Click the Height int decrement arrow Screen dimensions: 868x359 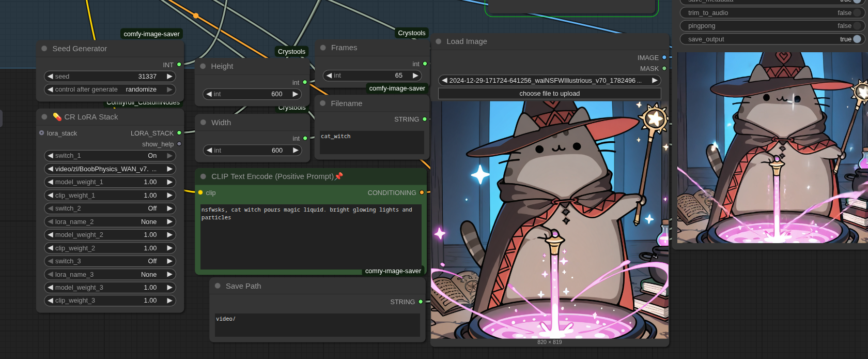[209, 94]
